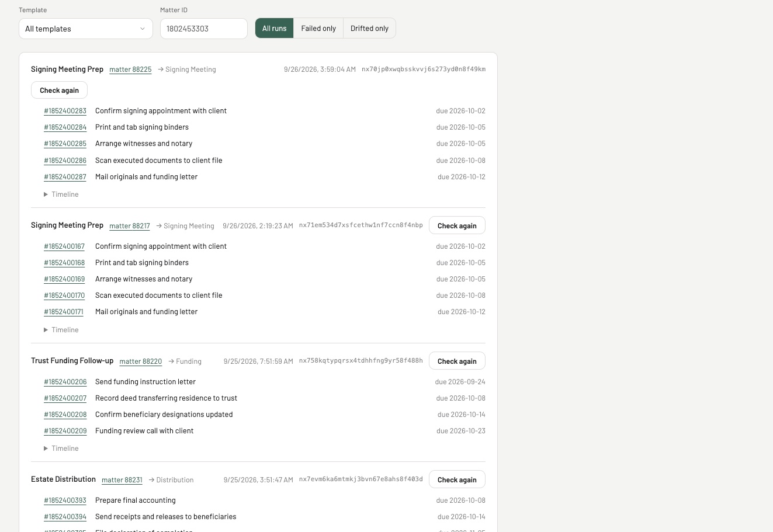Click Check again for Estate Distribution
Screen dimensions: 773x532
(x=457, y=479)
